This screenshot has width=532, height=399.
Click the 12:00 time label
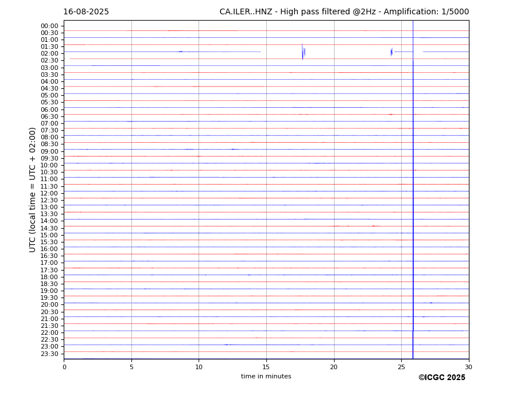point(49,193)
